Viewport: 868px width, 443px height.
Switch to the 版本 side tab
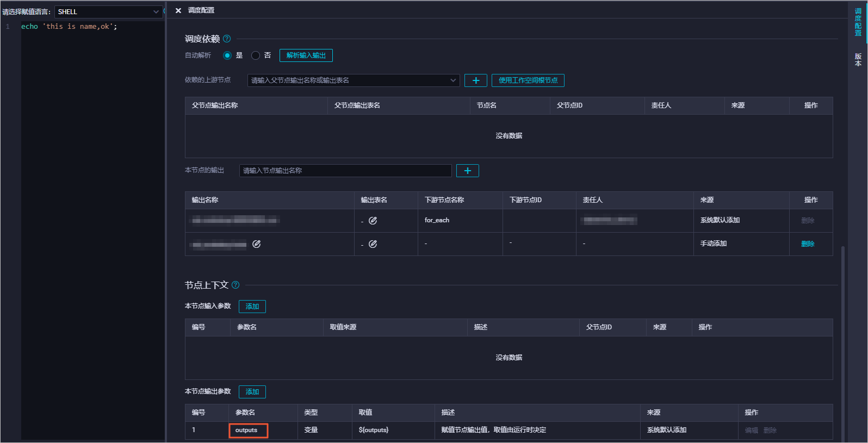[858, 60]
